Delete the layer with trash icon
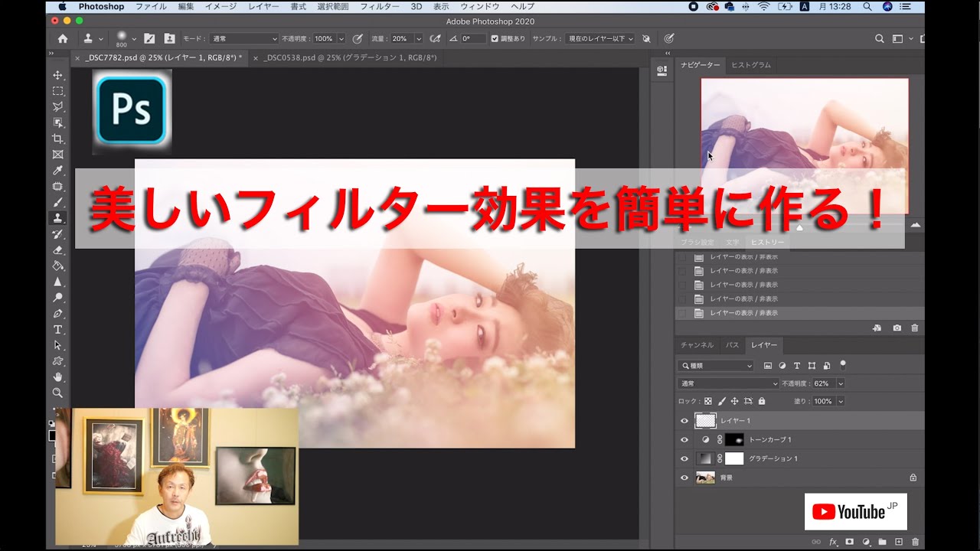980x551 pixels. point(915,542)
